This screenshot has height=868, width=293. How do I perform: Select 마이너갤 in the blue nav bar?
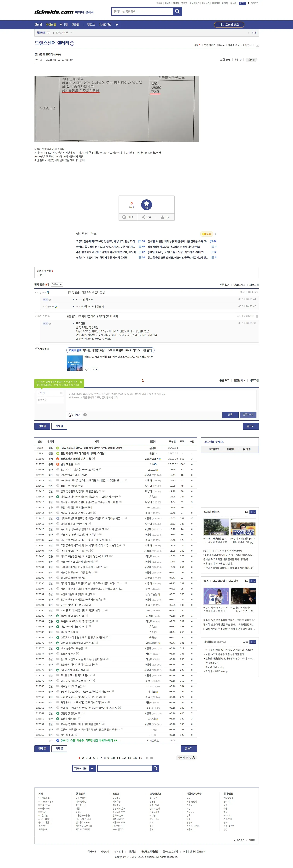tap(51, 25)
